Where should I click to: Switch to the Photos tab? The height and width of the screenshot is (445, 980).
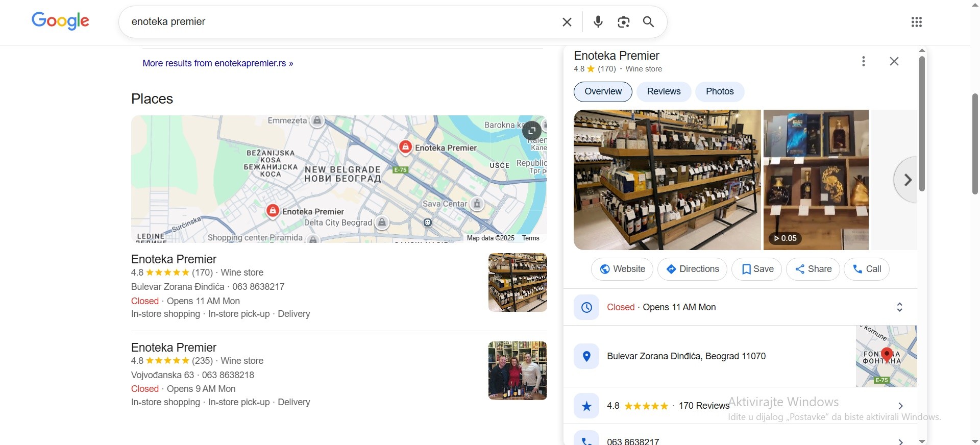click(720, 91)
